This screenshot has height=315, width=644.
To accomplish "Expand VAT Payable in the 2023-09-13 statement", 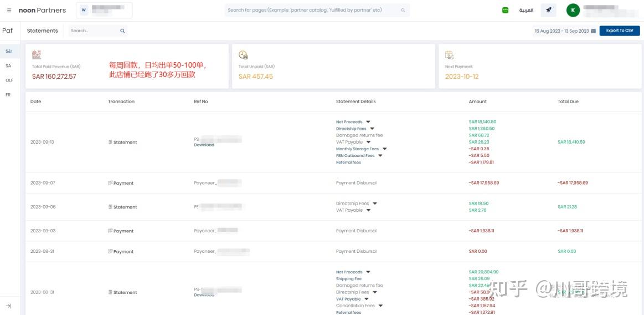I will 368,143.
